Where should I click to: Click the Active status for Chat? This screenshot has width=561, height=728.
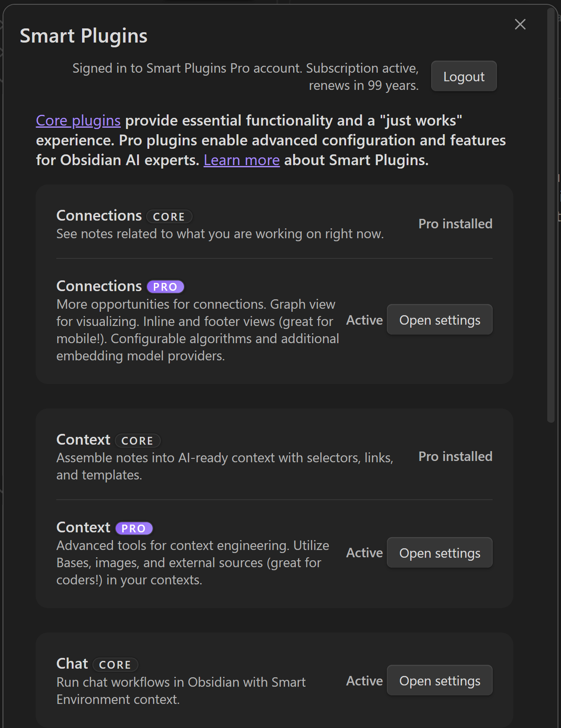[364, 681]
